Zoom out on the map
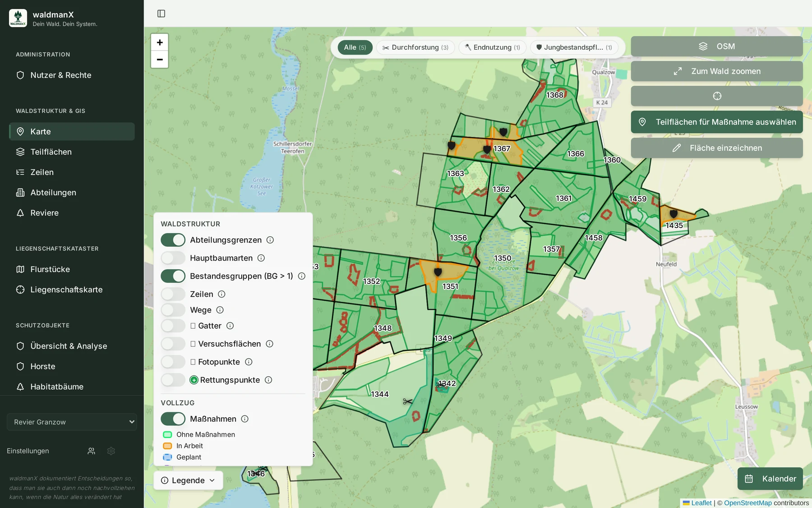 point(160,59)
